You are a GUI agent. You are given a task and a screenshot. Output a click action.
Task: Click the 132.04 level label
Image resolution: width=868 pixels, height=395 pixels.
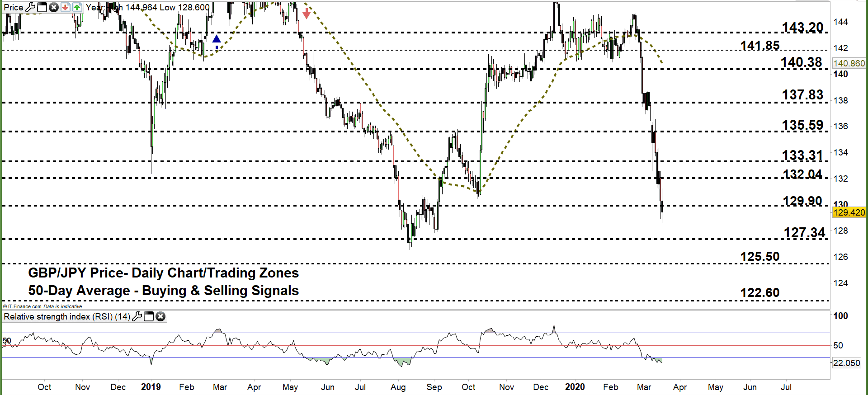[802, 174]
